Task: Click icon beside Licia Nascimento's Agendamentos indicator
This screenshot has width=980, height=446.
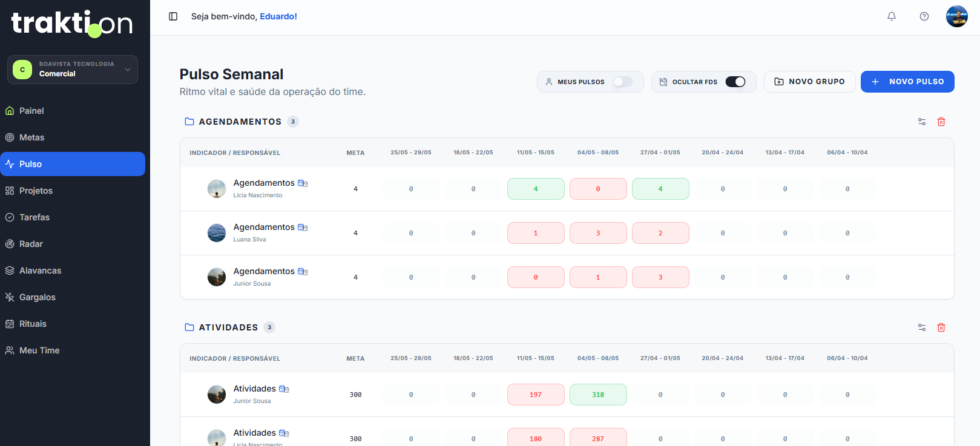Action: (303, 183)
